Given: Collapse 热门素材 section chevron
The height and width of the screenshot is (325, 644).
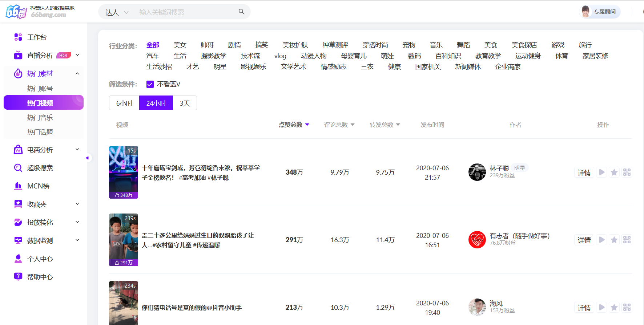Looking at the screenshot, I should [77, 73].
